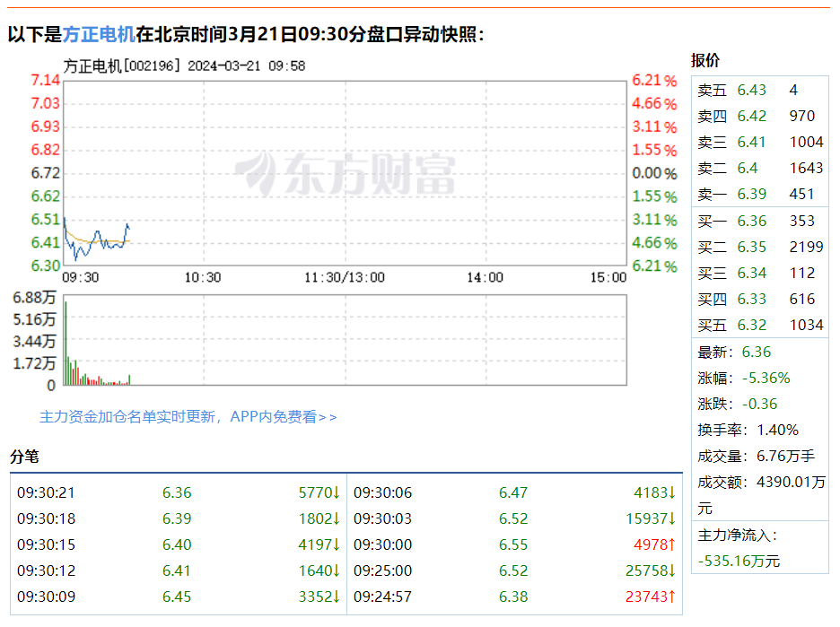Select tick row time 09:30:06
This screenshot has width=840, height=627.
click(382, 492)
